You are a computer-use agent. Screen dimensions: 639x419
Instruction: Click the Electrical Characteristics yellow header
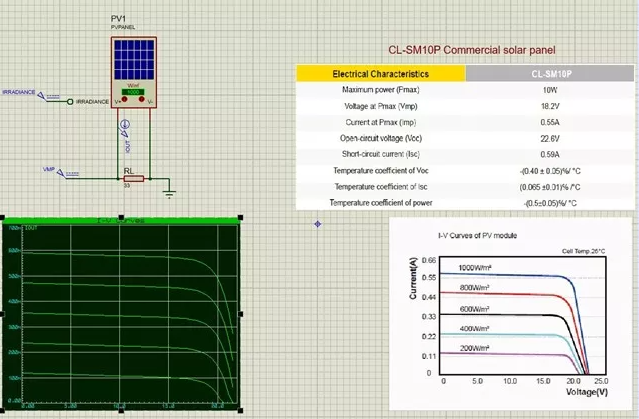(x=381, y=74)
